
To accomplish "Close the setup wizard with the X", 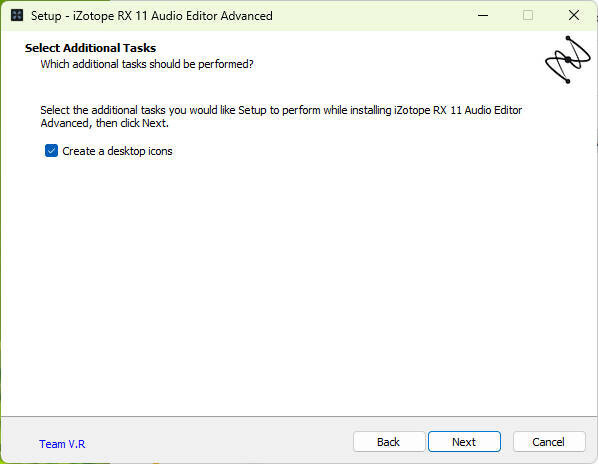I will point(574,16).
